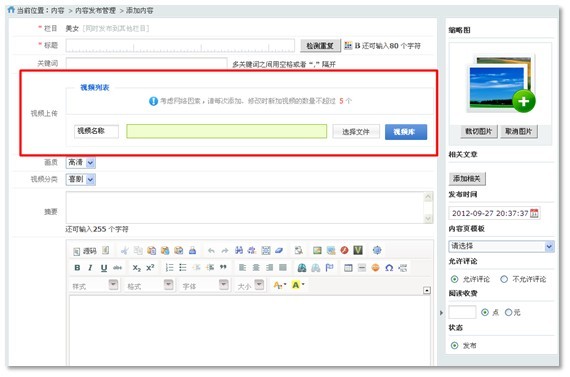Open the 字体 font dropdown
This screenshot has width=570, height=377.
(205, 285)
